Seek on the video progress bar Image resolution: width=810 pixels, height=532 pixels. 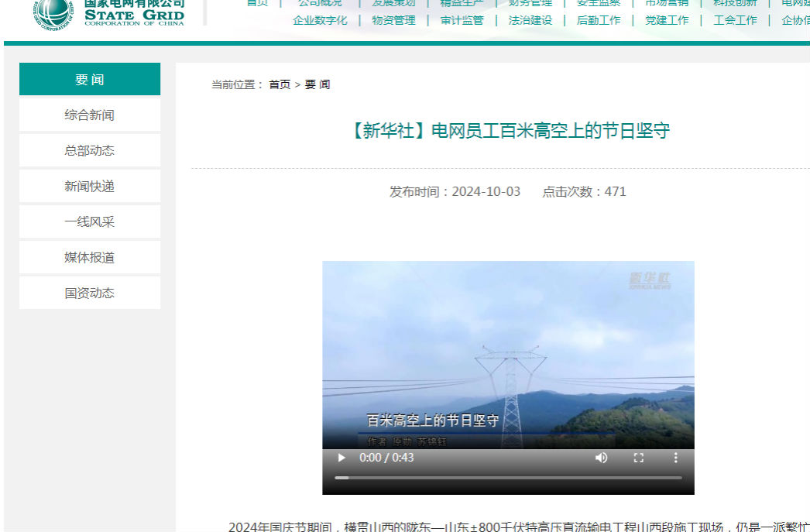[508, 478]
